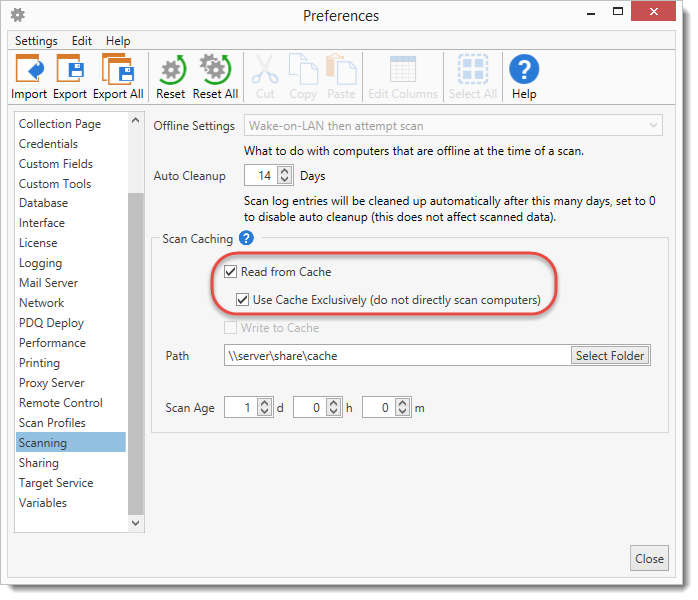Select Scan Profiles in sidebar
Viewport: 698px width, 600px height.
point(52,423)
